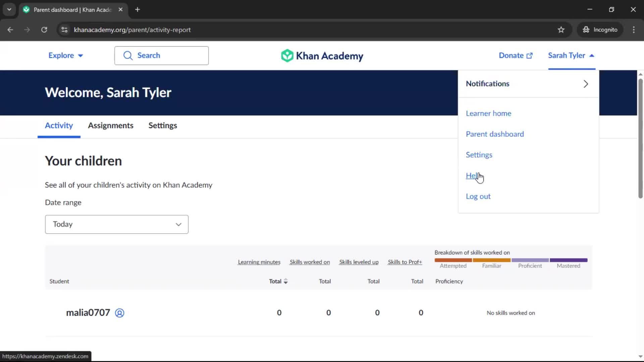Screen dimensions: 644x362
Task: Click the Proficient color bar
Action: pyautogui.click(x=530, y=260)
